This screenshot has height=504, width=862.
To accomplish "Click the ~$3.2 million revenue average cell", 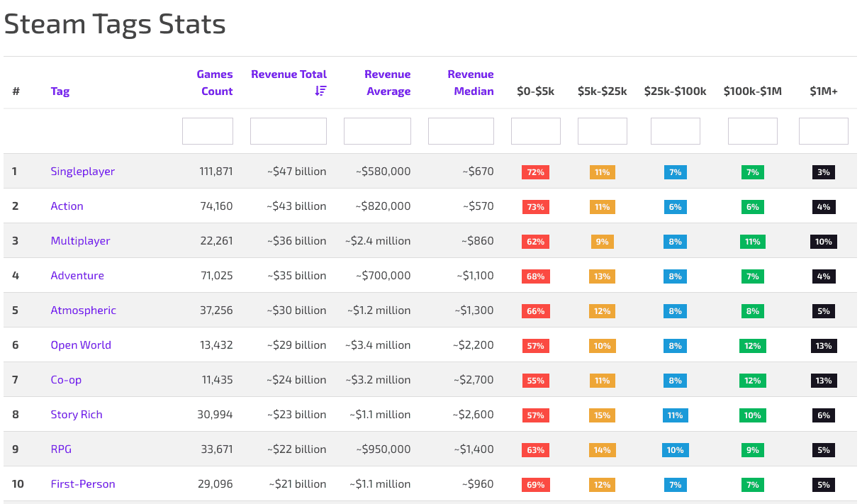I will point(379,380).
